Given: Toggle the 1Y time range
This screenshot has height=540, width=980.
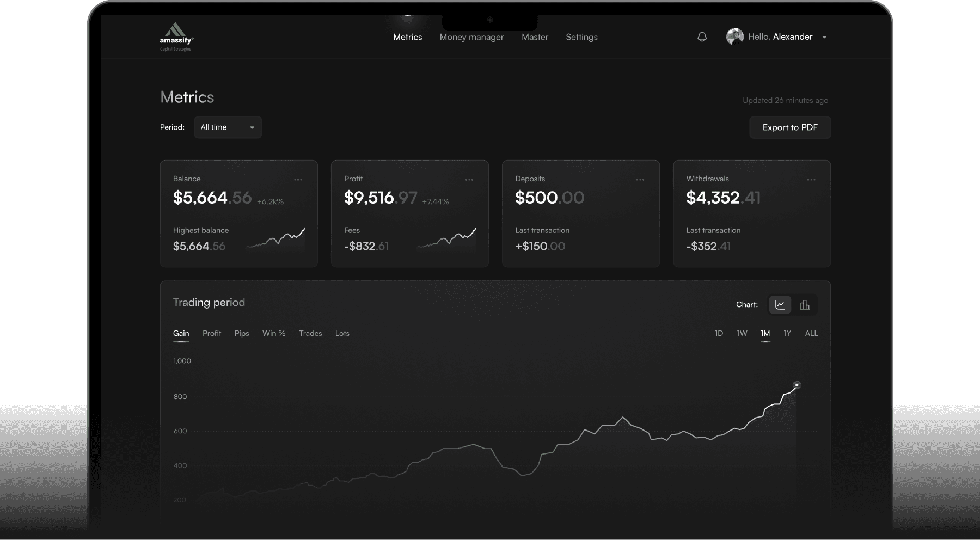Looking at the screenshot, I should (787, 333).
